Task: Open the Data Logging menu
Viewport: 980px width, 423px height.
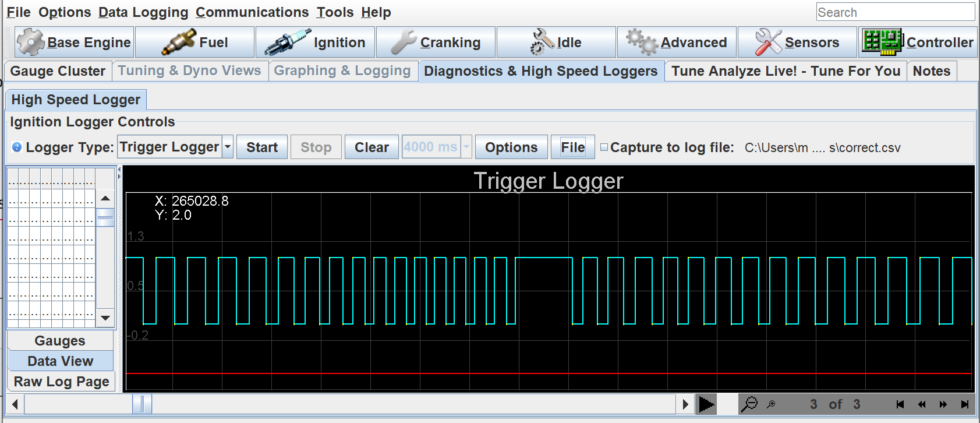Action: pos(143,12)
